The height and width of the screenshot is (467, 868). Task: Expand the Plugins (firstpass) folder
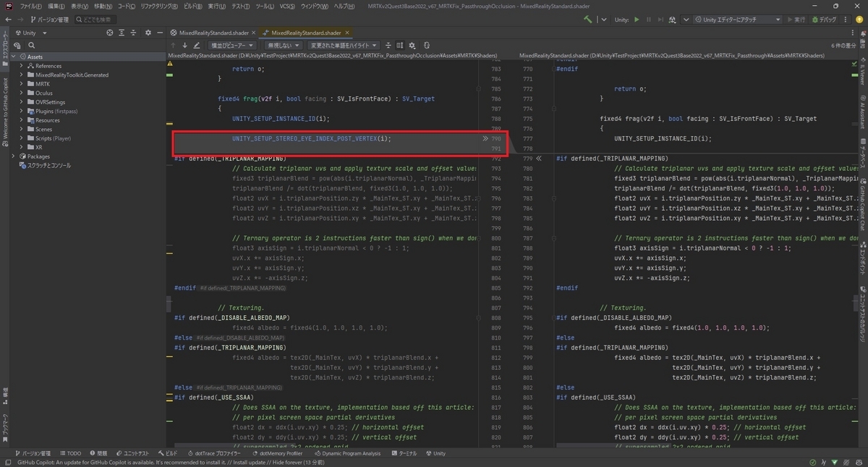coord(21,111)
